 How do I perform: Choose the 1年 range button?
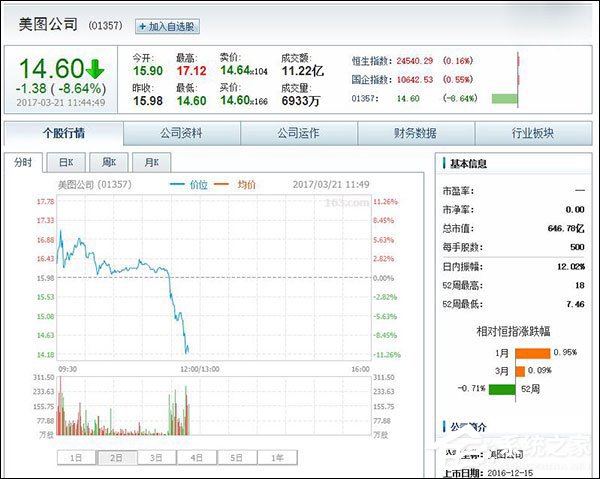(277, 458)
